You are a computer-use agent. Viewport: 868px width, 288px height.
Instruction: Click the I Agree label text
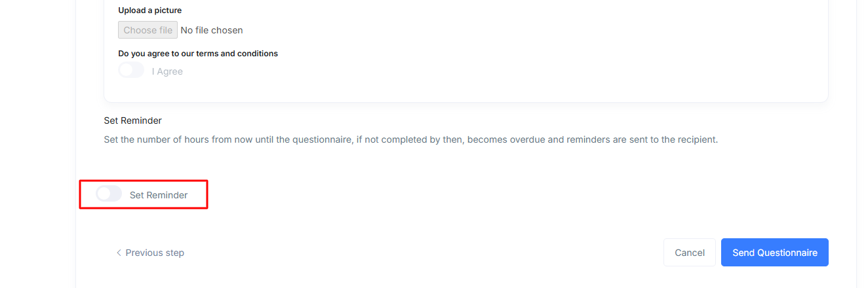tap(167, 71)
